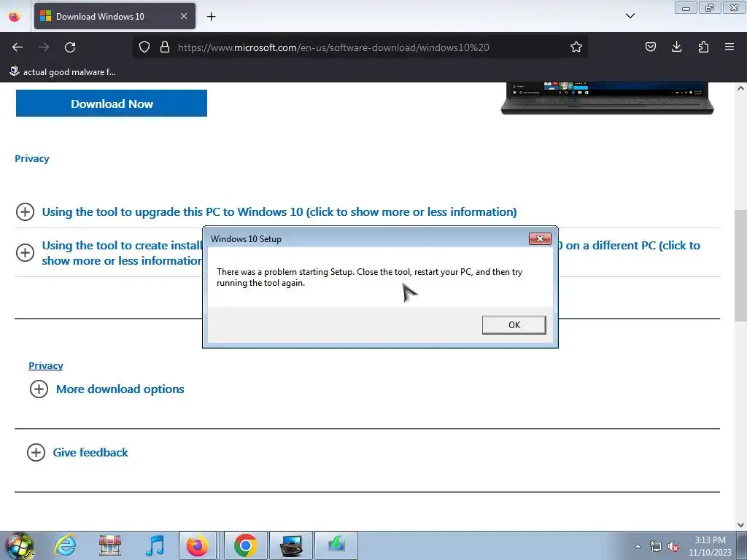Open the green arrow setup taskbar item

336,545
